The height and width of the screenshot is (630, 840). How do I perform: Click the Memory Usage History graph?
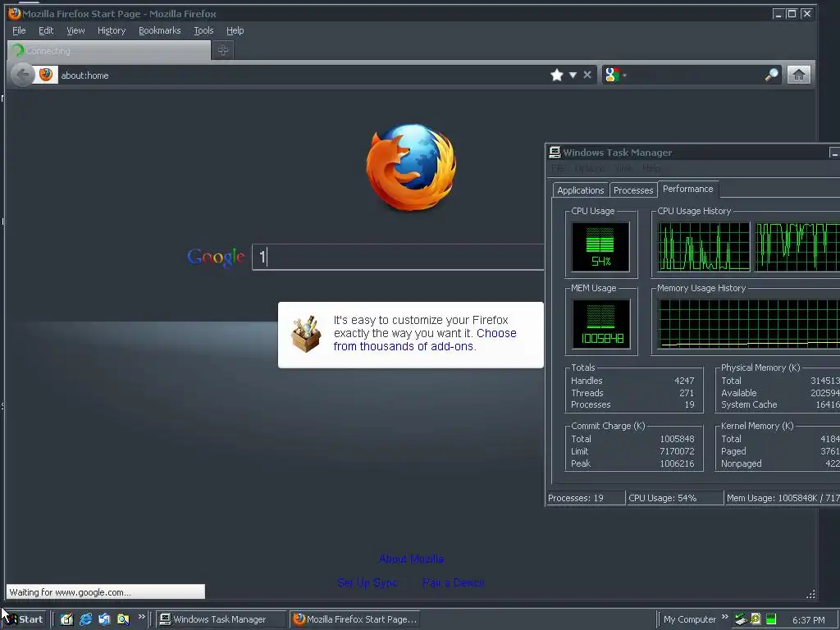point(748,325)
